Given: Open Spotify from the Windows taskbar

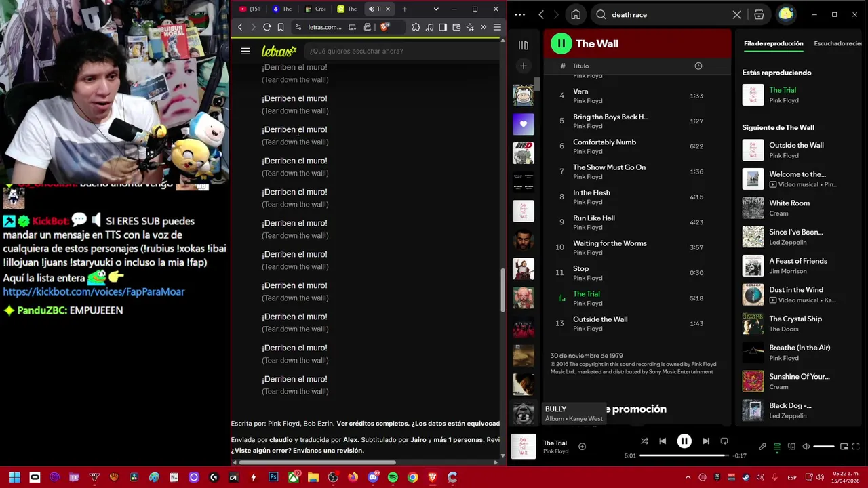Looking at the screenshot, I should click(x=393, y=477).
